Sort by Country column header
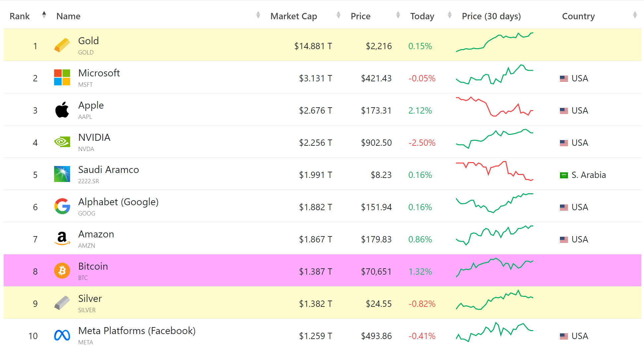 coord(578,16)
